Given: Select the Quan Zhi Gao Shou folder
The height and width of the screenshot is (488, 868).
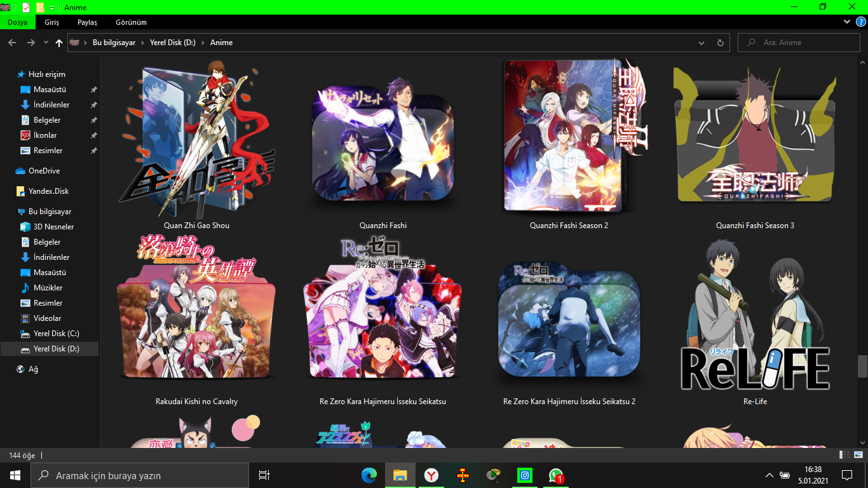Looking at the screenshot, I should pyautogui.click(x=196, y=145).
